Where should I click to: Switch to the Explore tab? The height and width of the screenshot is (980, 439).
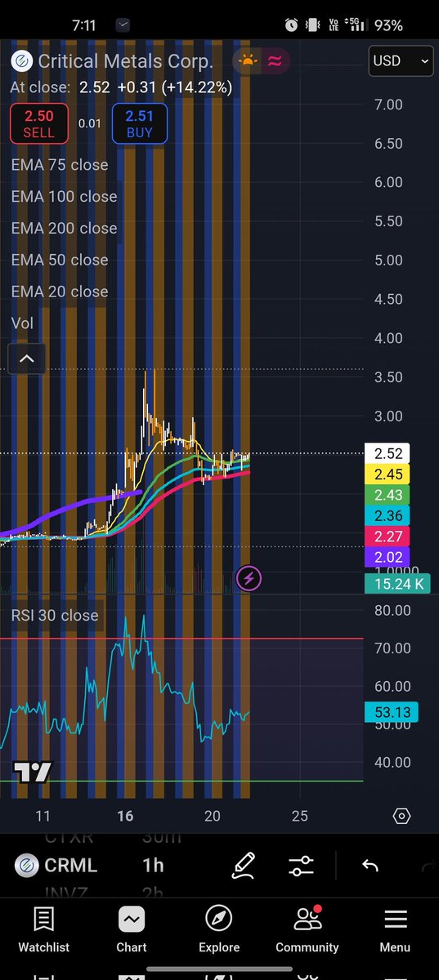tap(219, 931)
